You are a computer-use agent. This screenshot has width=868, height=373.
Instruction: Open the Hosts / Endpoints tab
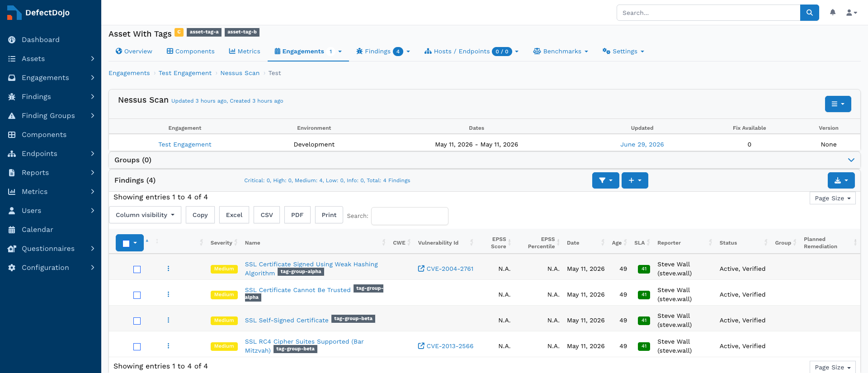[471, 51]
